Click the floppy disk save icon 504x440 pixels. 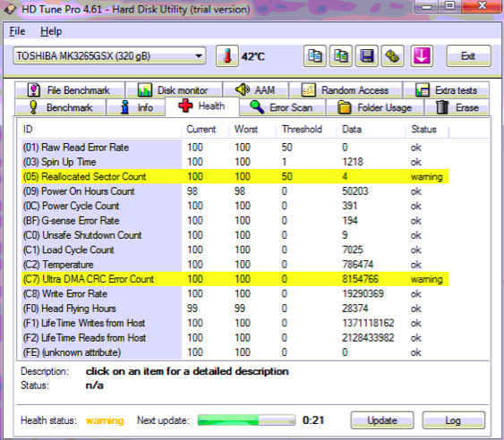coord(367,56)
